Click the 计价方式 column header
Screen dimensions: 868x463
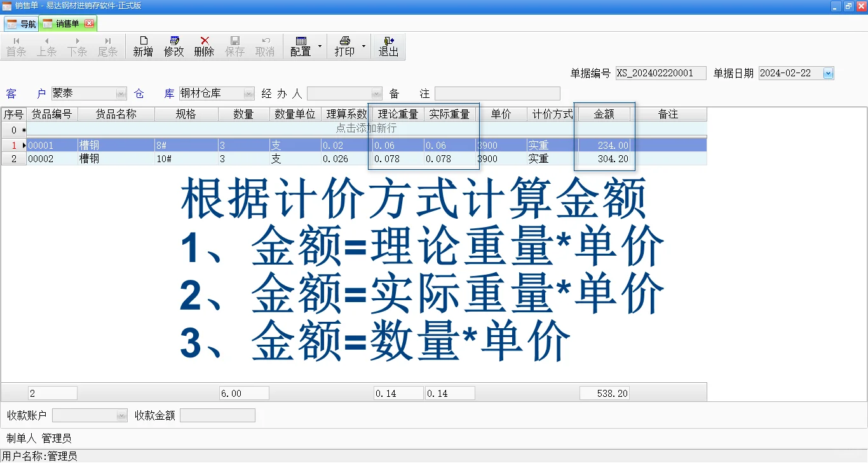[553, 114]
